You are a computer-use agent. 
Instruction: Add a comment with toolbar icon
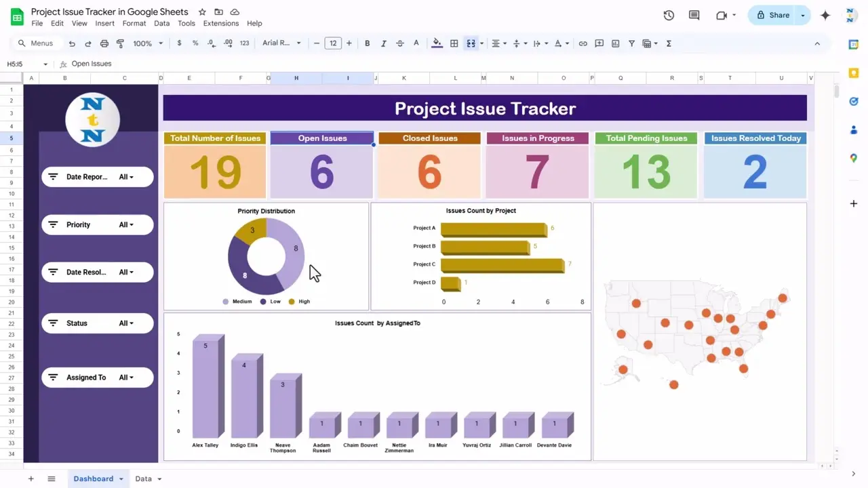(x=599, y=43)
